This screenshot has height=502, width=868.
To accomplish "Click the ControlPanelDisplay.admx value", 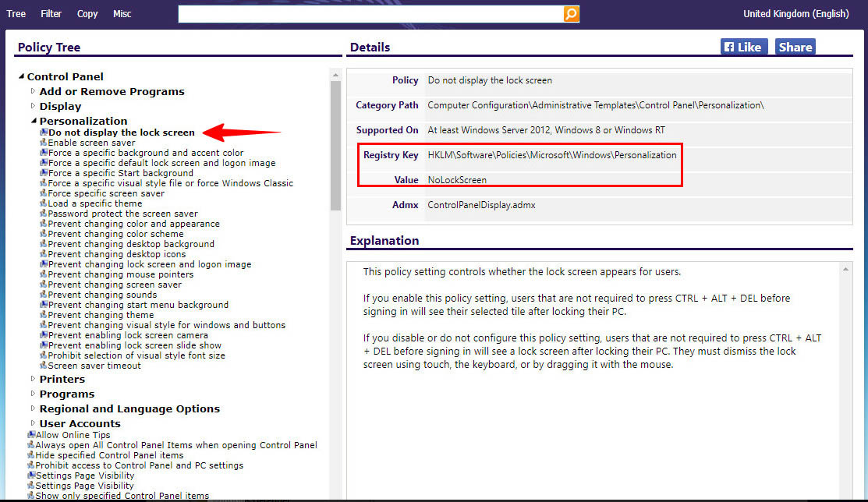I will pos(481,205).
